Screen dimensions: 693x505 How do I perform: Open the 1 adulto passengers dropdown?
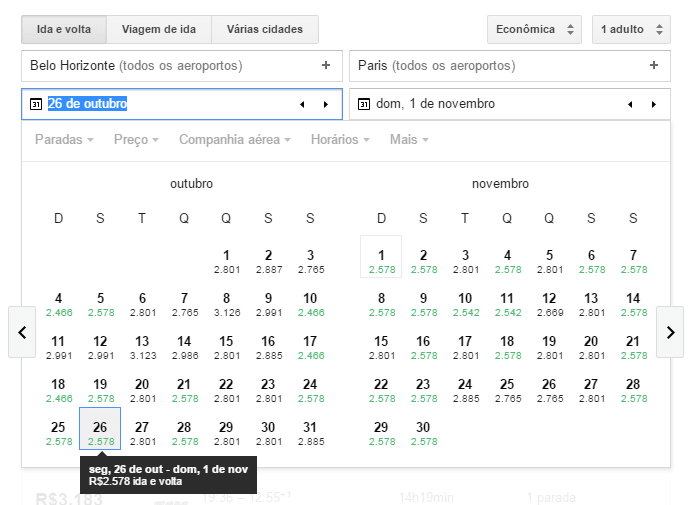coord(630,29)
